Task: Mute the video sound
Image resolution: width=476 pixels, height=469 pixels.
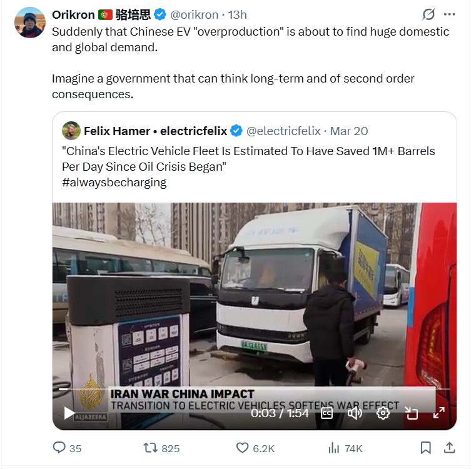Action: point(355,413)
